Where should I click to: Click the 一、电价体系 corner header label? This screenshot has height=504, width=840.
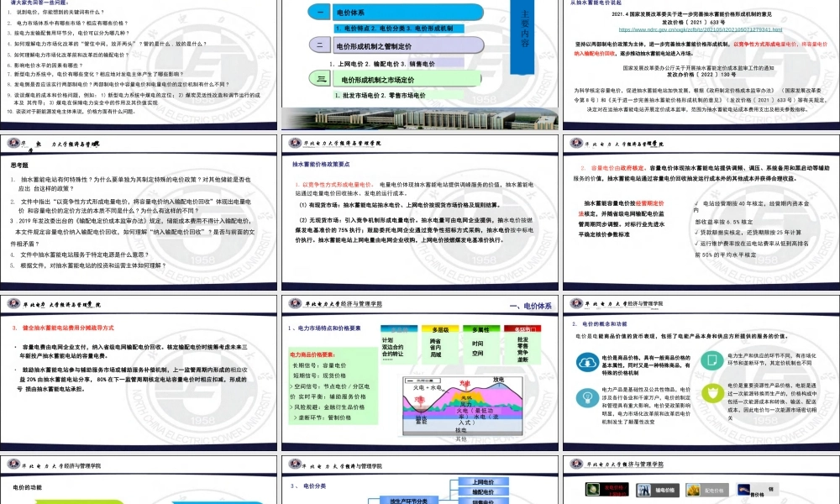(x=530, y=307)
